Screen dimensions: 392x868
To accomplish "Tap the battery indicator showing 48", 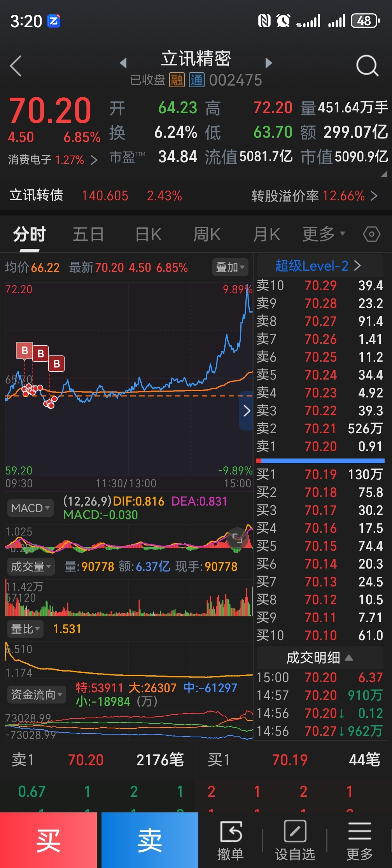I will (x=365, y=21).
